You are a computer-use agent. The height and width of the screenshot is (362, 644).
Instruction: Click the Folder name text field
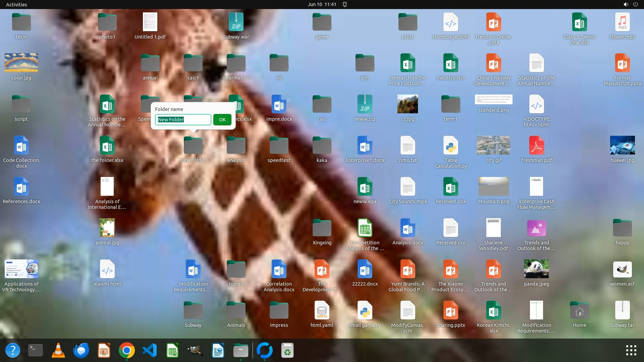[183, 120]
